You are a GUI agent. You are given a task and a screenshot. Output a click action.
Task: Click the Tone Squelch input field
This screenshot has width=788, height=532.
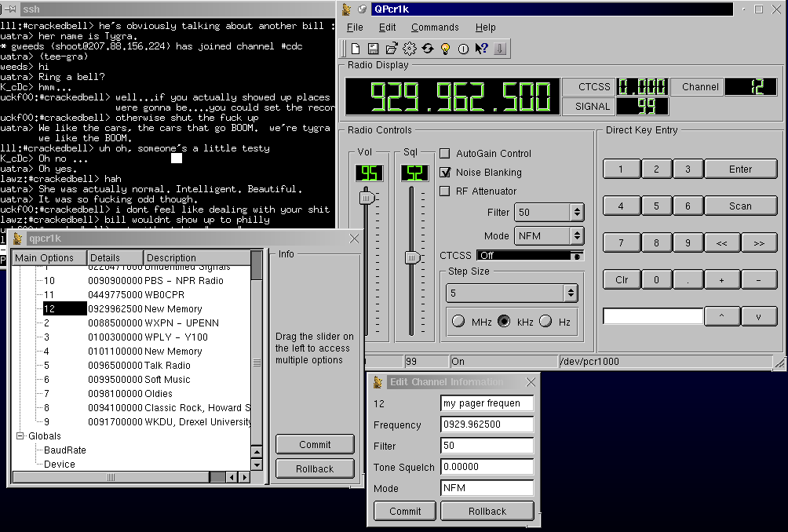(x=487, y=467)
